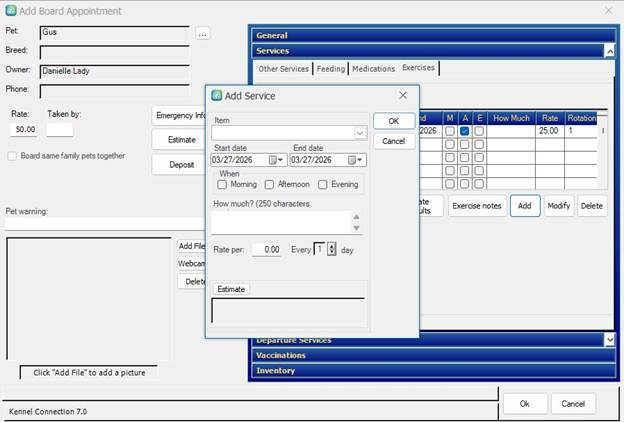Check the Afternoon option
This screenshot has height=422, width=624.
coord(269,185)
